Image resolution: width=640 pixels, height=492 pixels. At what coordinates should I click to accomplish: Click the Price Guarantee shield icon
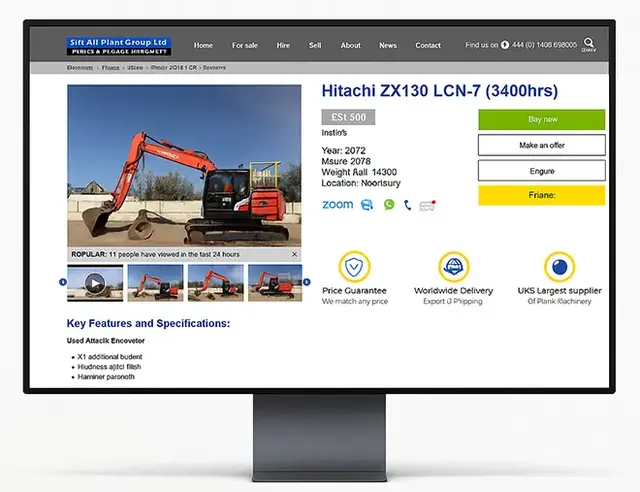coord(354,267)
